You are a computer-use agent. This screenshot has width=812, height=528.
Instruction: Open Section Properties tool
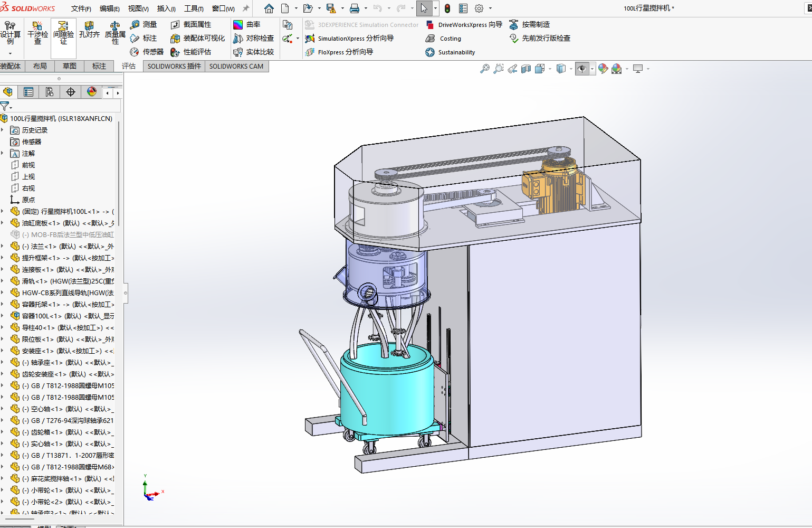[191, 24]
